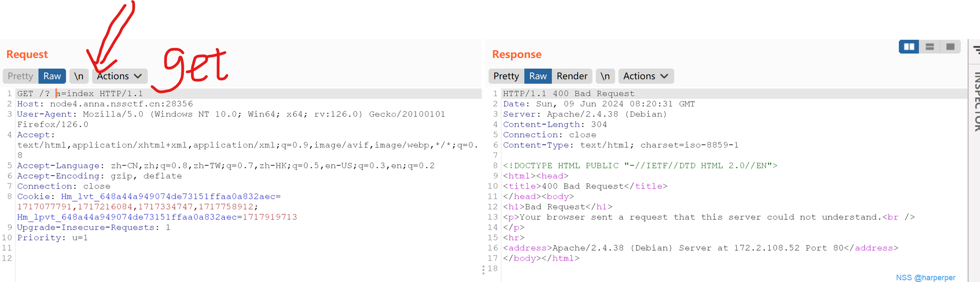Open the Response Actions dropdown

pos(646,76)
